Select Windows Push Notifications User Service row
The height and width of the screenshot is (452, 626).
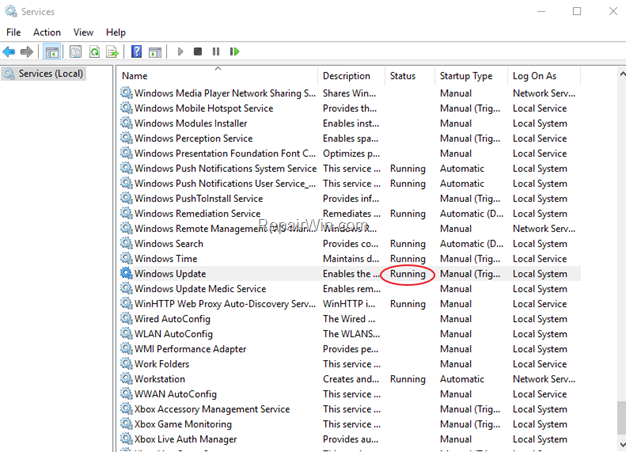pos(350,183)
